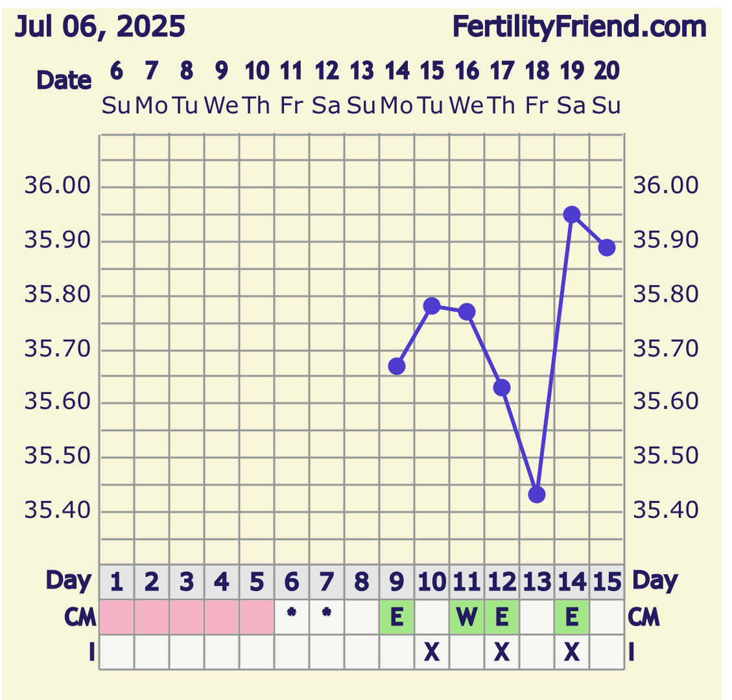
Task: Click the spotting dot in day 6 CM row
Action: click(292, 613)
